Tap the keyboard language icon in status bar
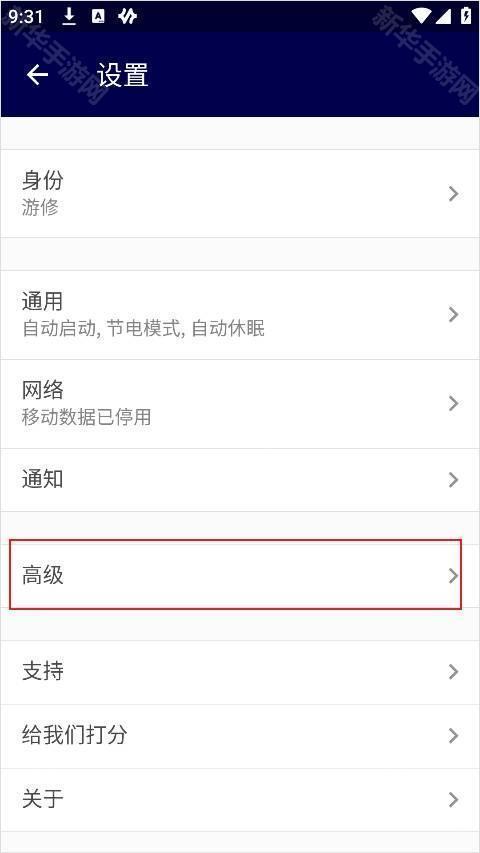The width and height of the screenshot is (480, 853). coord(98,16)
